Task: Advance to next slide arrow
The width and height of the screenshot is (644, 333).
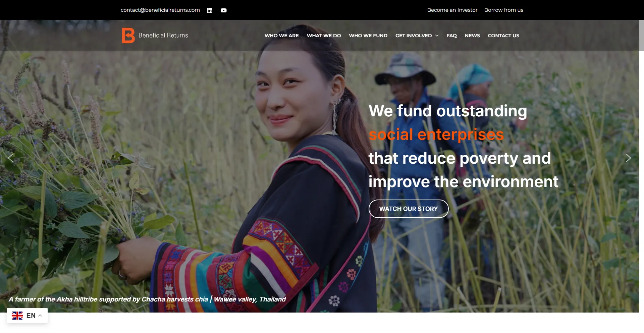Action: (628, 158)
